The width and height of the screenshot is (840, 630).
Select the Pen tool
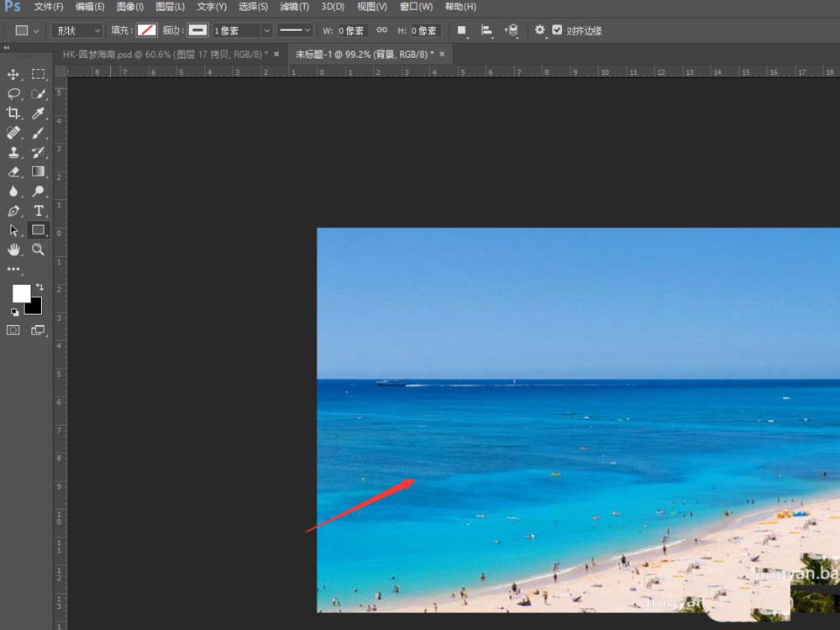(13, 211)
